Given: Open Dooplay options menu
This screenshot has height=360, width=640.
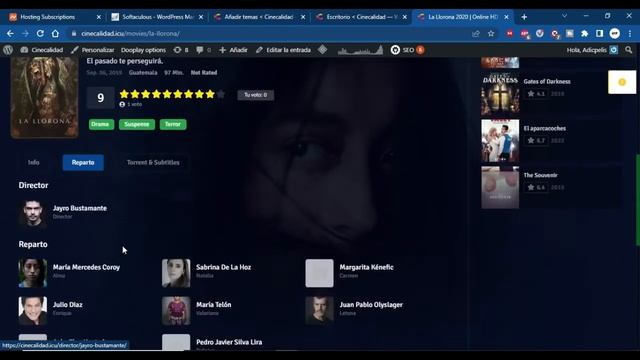Looking at the screenshot, I should point(143,50).
